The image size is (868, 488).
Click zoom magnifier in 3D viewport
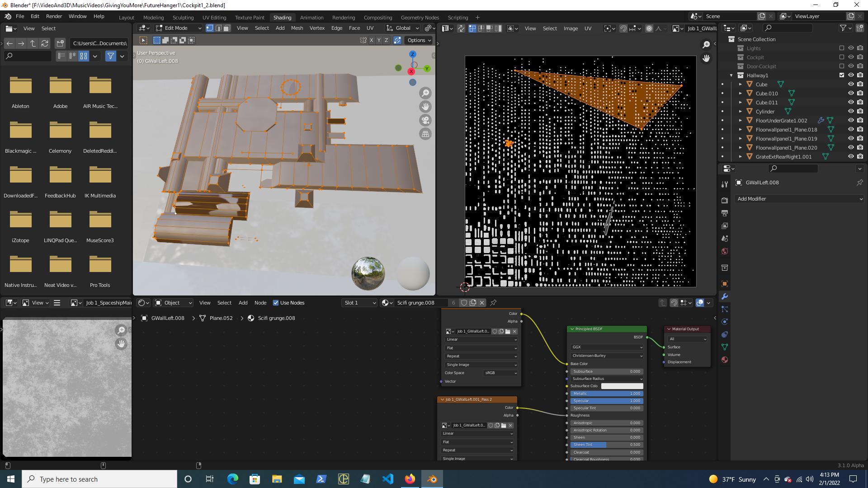coord(425,93)
